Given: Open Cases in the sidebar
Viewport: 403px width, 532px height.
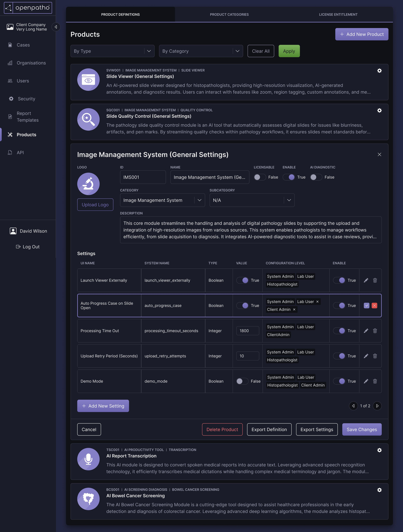Looking at the screenshot, I should coord(23,45).
